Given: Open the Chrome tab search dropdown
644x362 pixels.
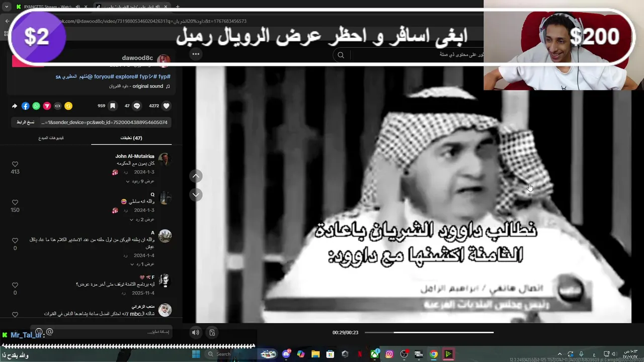Looking at the screenshot, I should [7, 7].
